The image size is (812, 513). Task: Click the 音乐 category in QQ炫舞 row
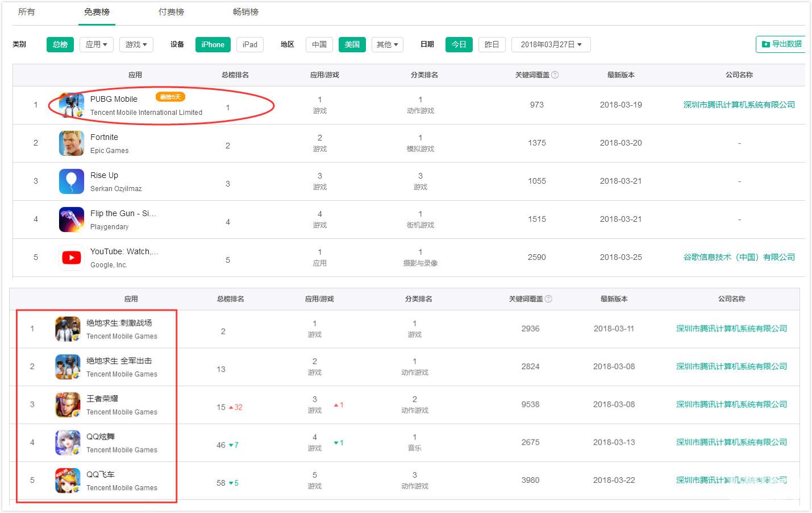pos(415,448)
